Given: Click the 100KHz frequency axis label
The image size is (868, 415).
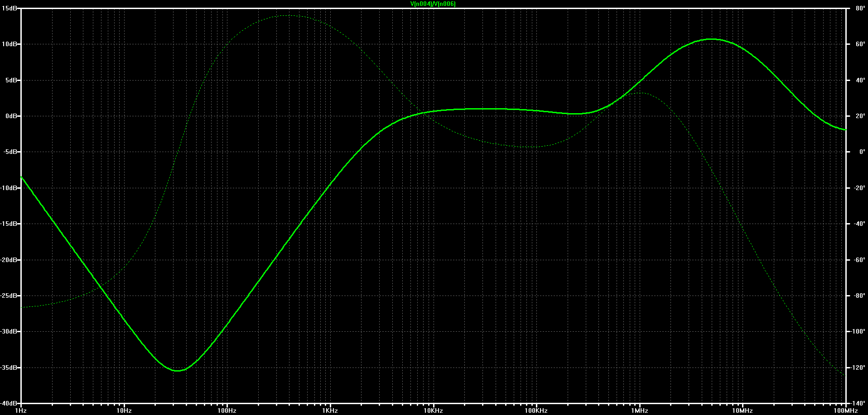Looking at the screenshot, I should (x=536, y=410).
